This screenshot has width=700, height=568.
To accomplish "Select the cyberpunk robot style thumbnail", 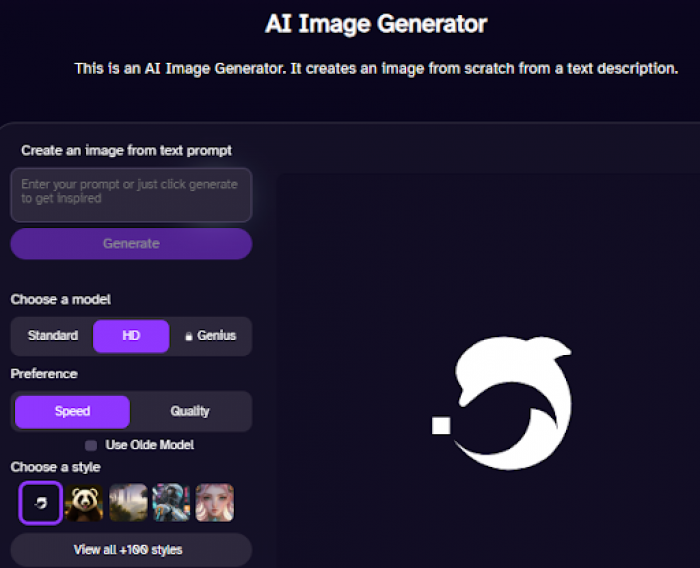I will 171,502.
